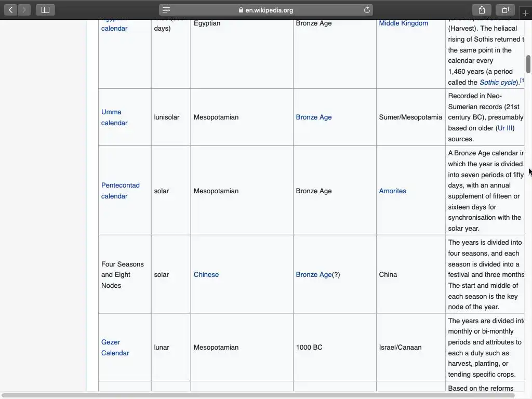The width and height of the screenshot is (532, 399).
Task: Reload the page with the refresh icon
Action: (x=367, y=10)
